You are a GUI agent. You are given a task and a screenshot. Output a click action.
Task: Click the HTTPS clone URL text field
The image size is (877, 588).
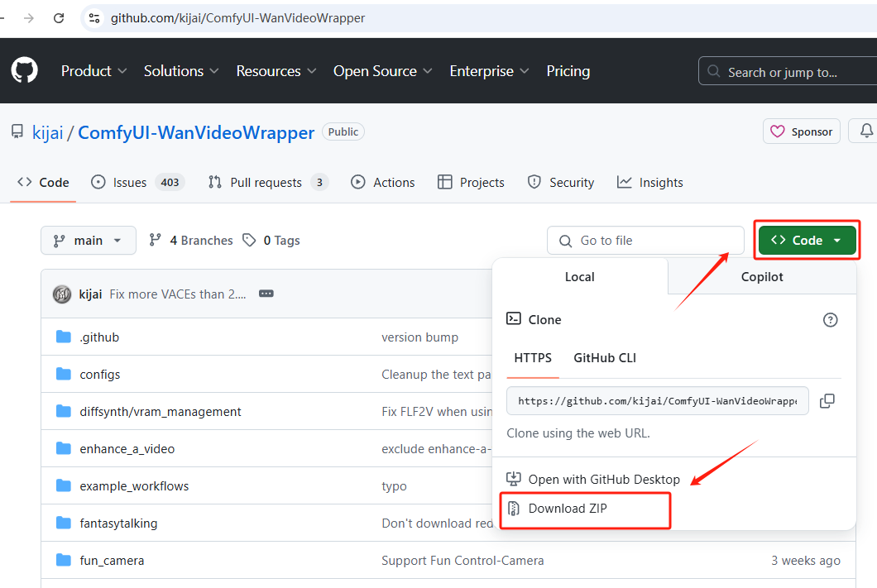click(657, 401)
